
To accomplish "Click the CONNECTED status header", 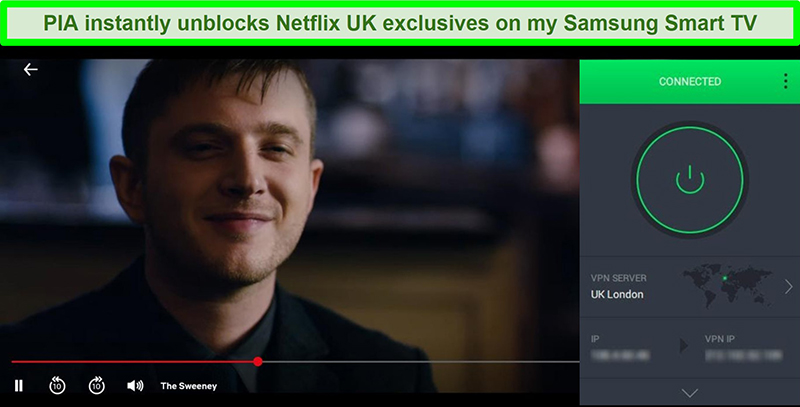I will (x=690, y=82).
